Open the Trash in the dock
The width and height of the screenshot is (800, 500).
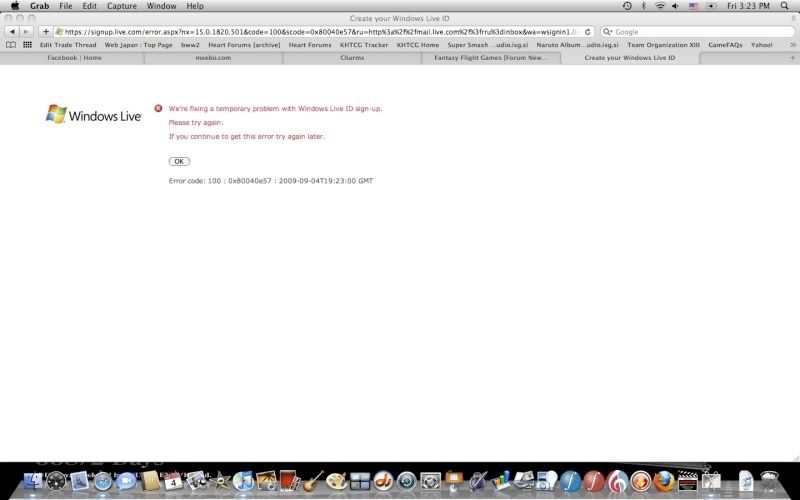[x=770, y=482]
